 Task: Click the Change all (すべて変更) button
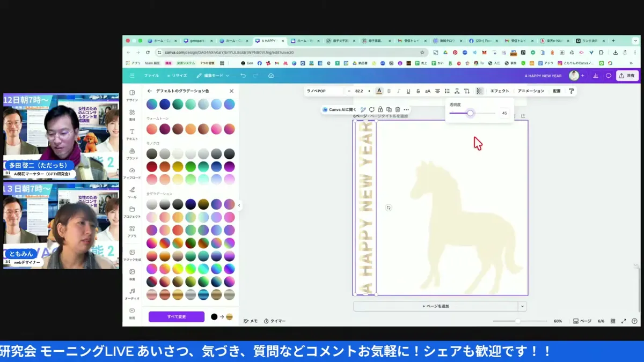[177, 316]
